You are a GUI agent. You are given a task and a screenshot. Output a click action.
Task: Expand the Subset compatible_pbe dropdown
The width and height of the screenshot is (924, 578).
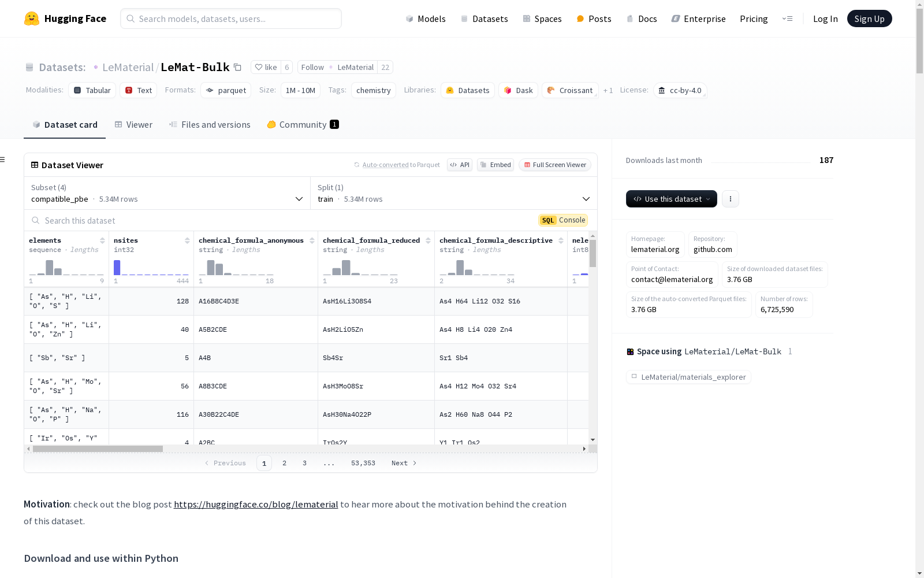point(167,193)
